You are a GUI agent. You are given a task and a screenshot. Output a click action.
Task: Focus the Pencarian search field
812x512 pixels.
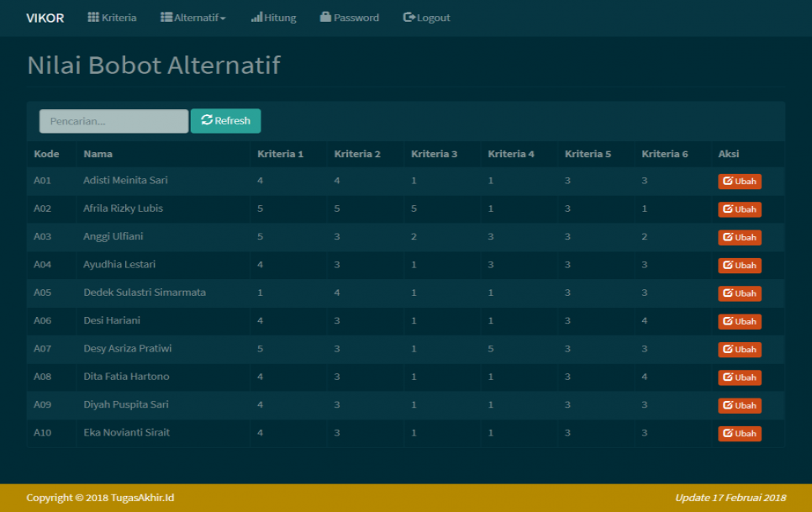[x=113, y=121]
